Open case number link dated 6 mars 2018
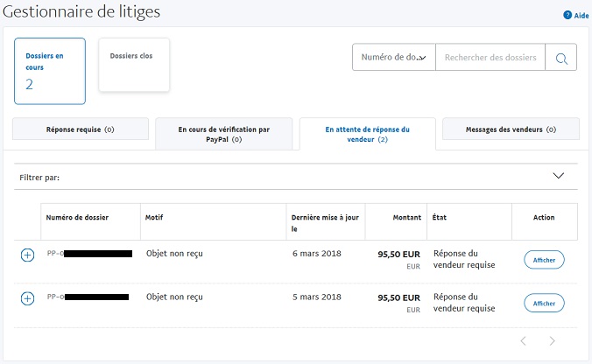The image size is (592, 364). [x=88, y=254]
